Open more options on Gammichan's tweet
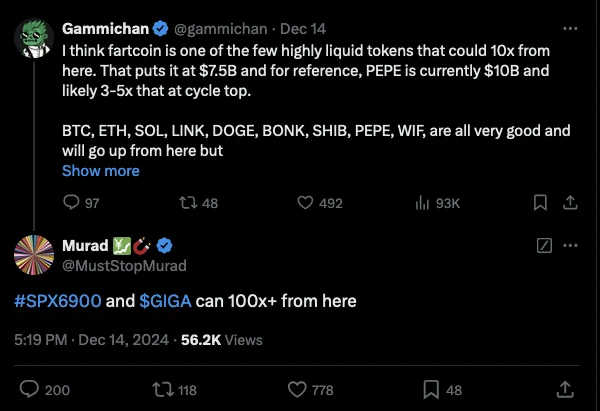 point(570,28)
